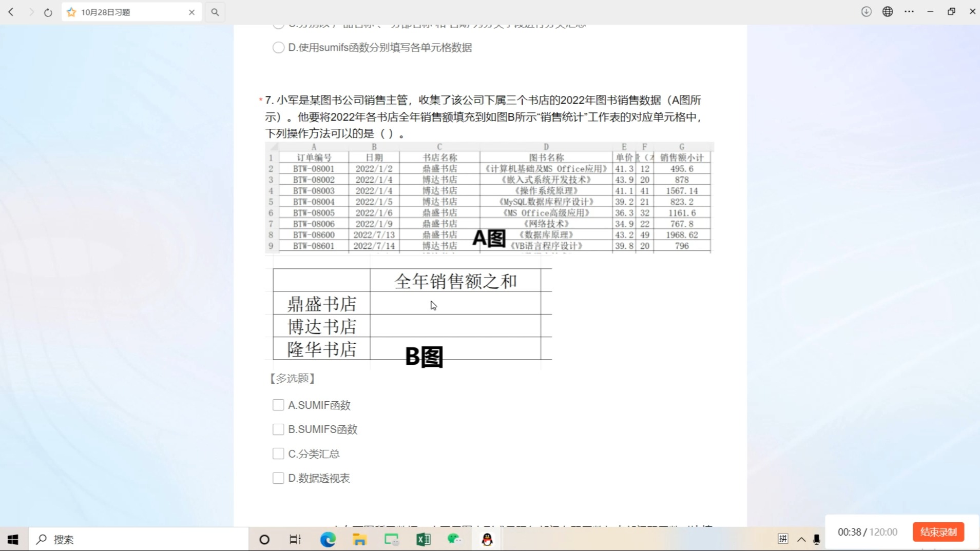Reload the page with the refresh icon
The image size is (980, 551).
click(x=48, y=12)
